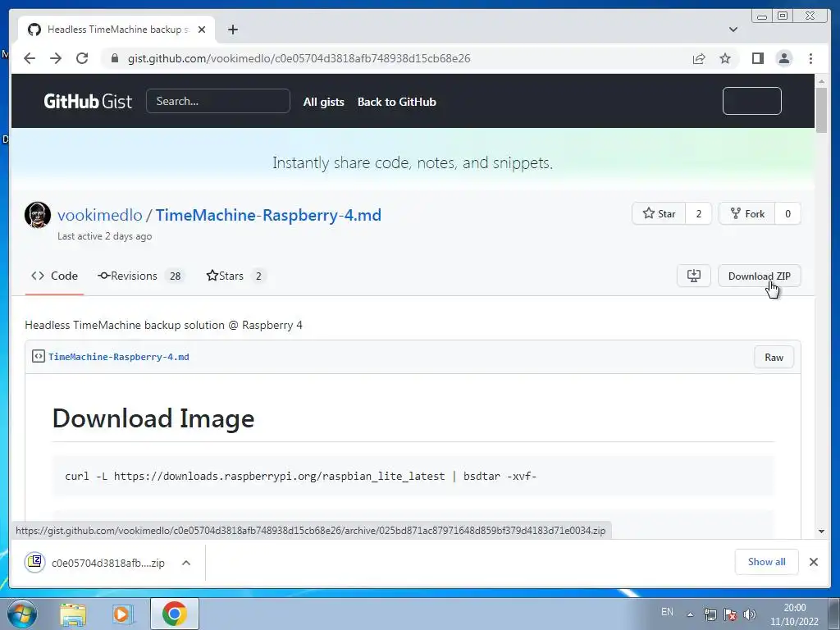Click the Download Image heading

153,418
